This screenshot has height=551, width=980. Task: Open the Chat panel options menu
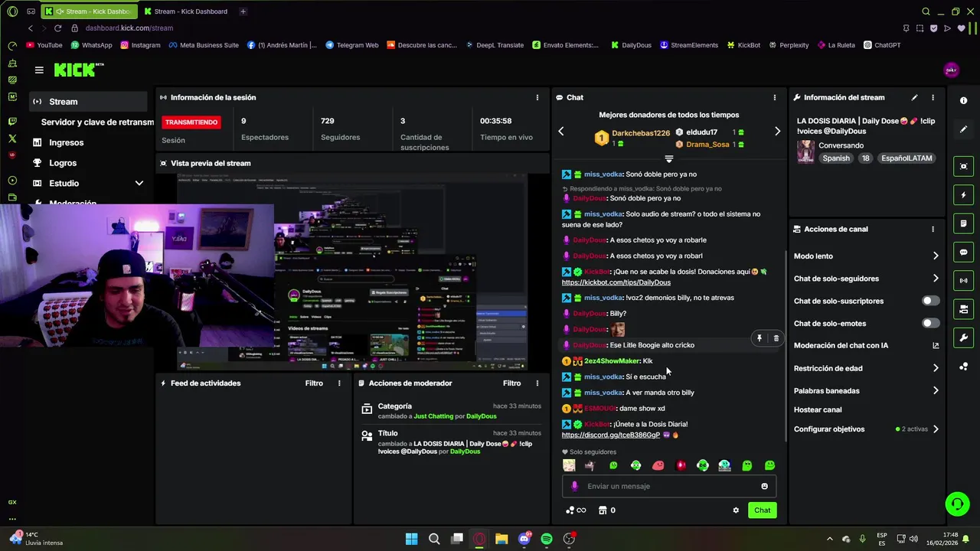pos(774,97)
